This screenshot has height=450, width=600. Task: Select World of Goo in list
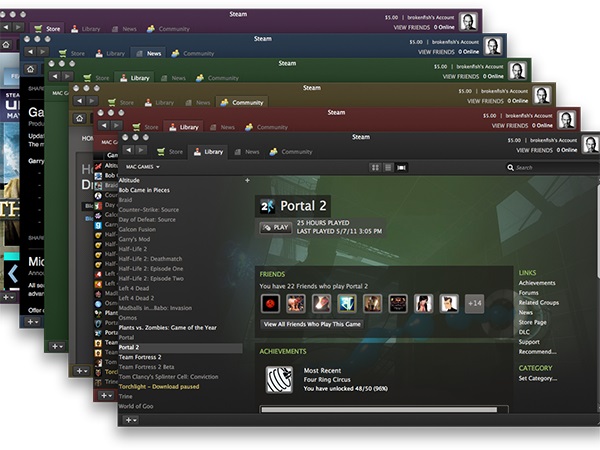[136, 406]
